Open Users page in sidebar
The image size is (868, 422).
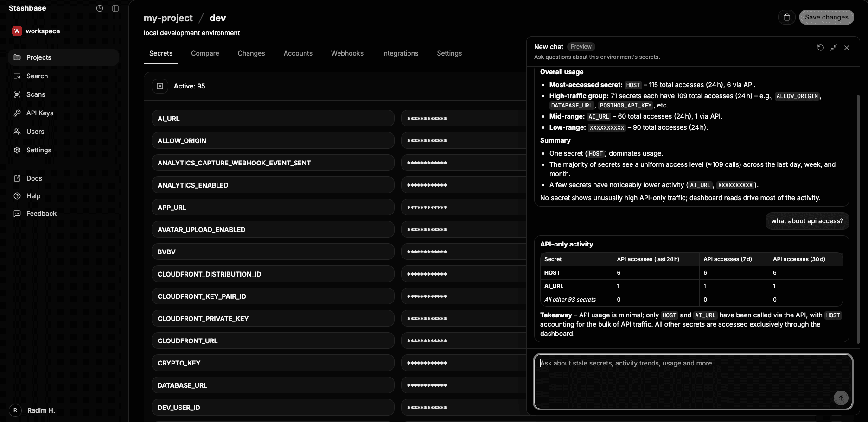pos(64,132)
